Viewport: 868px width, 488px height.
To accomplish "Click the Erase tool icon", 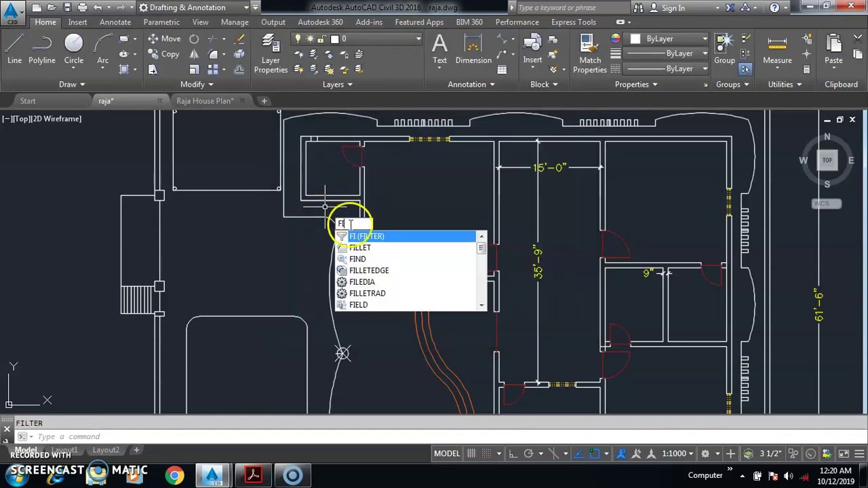I will tap(239, 39).
